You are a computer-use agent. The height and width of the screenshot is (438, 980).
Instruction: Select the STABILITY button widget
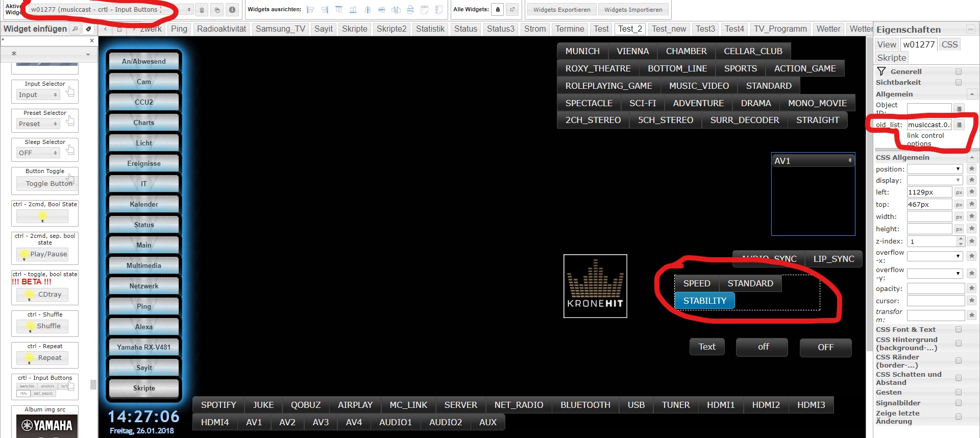[704, 301]
